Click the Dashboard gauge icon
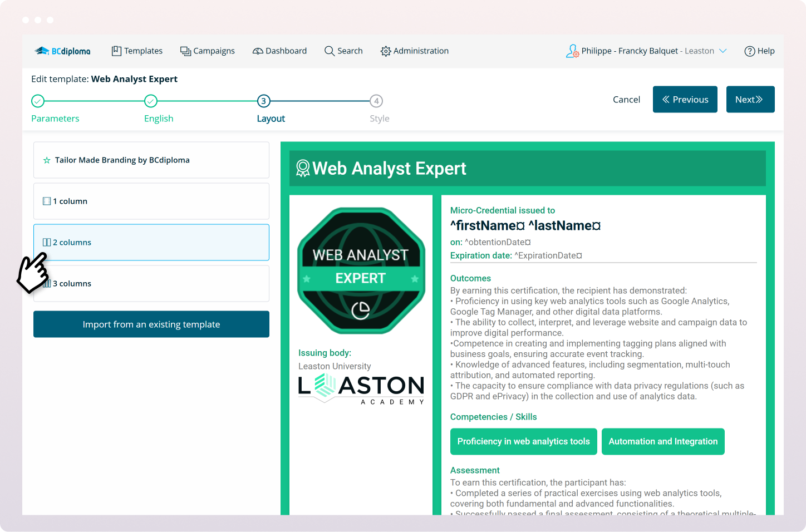This screenshot has width=806, height=532. (x=258, y=51)
